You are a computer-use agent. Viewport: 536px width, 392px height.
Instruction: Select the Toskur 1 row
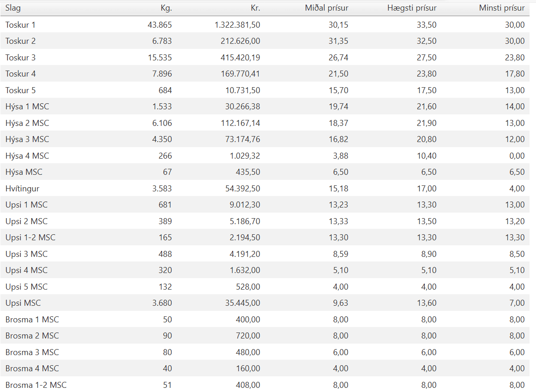265,24
